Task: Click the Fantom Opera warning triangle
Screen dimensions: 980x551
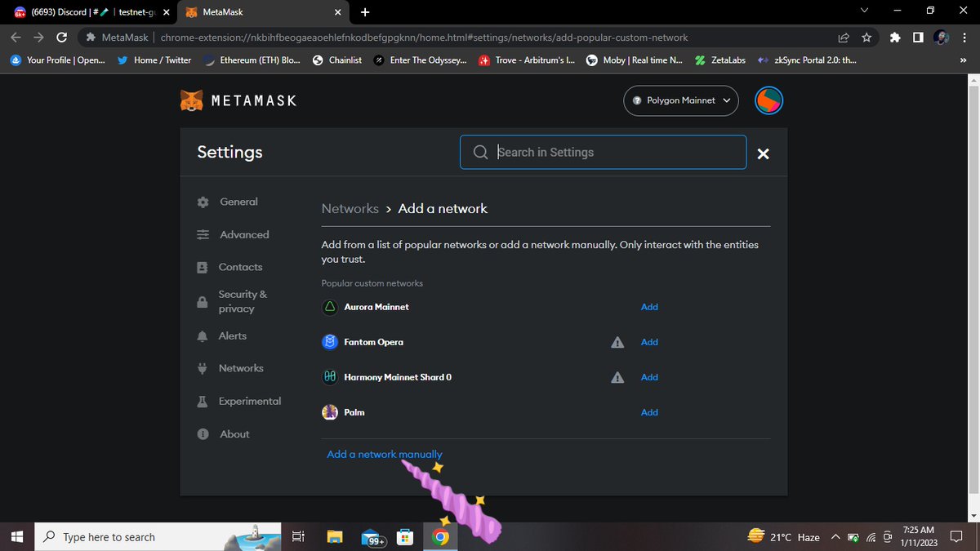Action: 617,342
